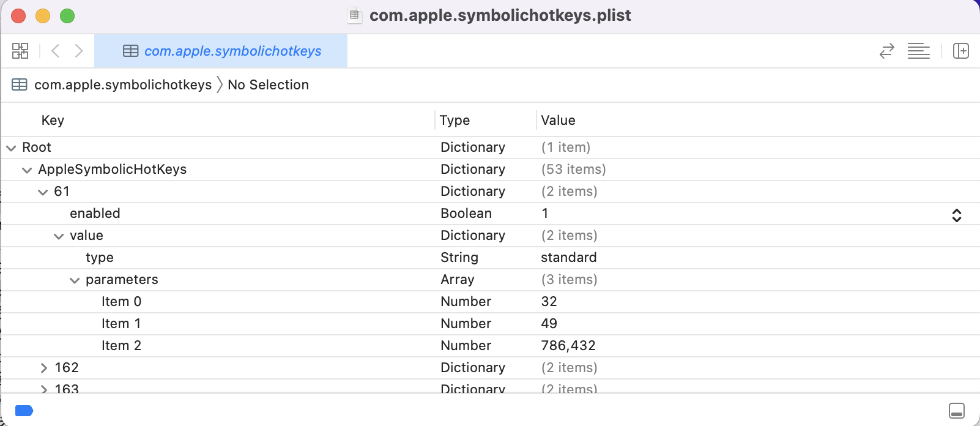Collapse the value dictionary

click(59, 236)
